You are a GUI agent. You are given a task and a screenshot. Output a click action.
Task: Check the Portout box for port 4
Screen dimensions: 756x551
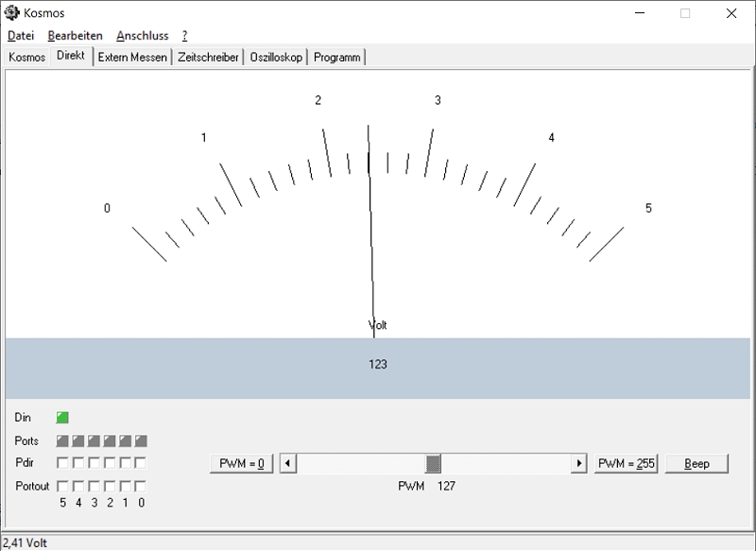[x=78, y=486]
